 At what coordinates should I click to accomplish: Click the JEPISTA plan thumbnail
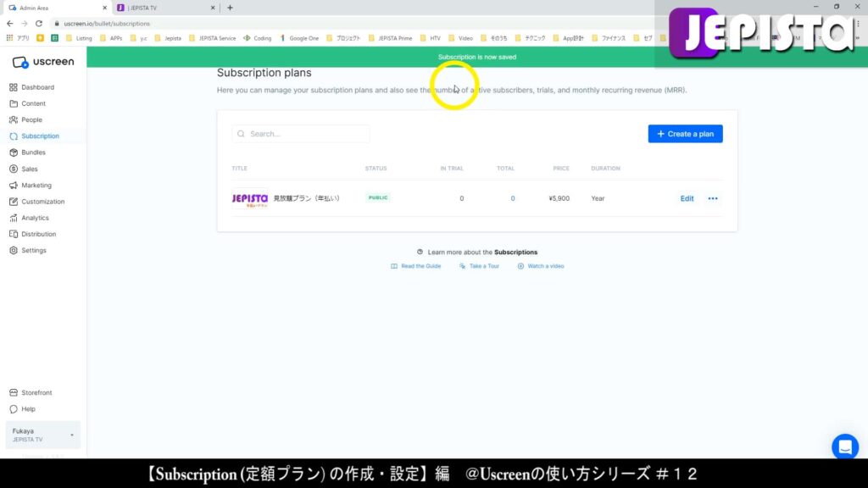250,198
